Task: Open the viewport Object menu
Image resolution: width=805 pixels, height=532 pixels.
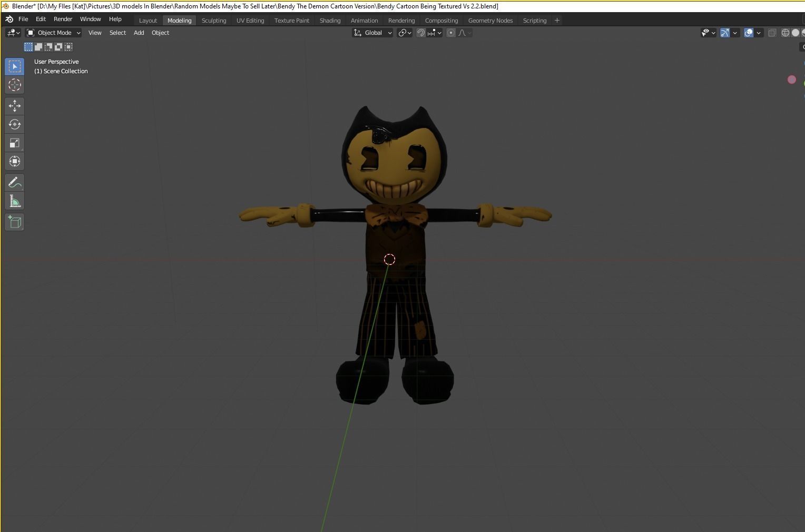Action: (x=160, y=33)
